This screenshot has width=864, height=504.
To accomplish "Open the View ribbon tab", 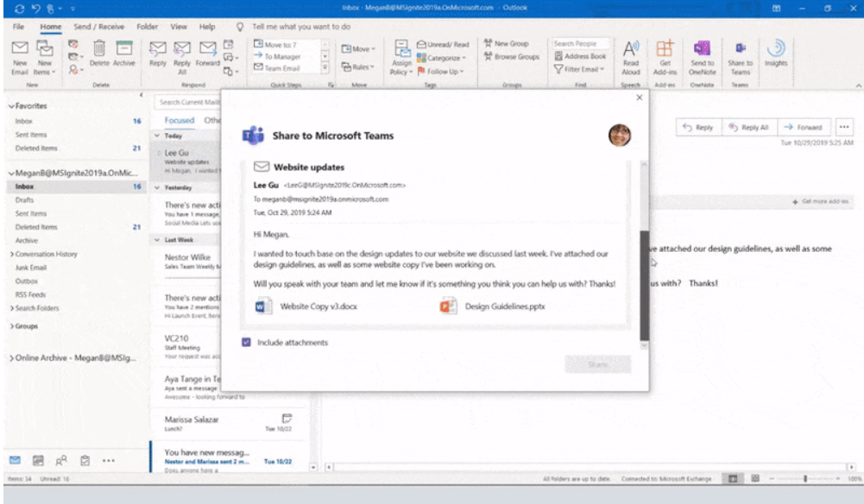I will pyautogui.click(x=179, y=27).
